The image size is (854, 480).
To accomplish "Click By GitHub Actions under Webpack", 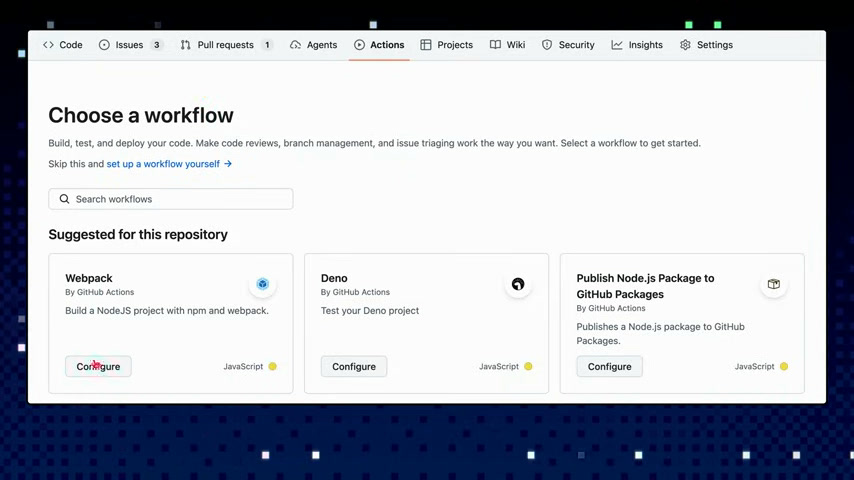I will click(100, 292).
